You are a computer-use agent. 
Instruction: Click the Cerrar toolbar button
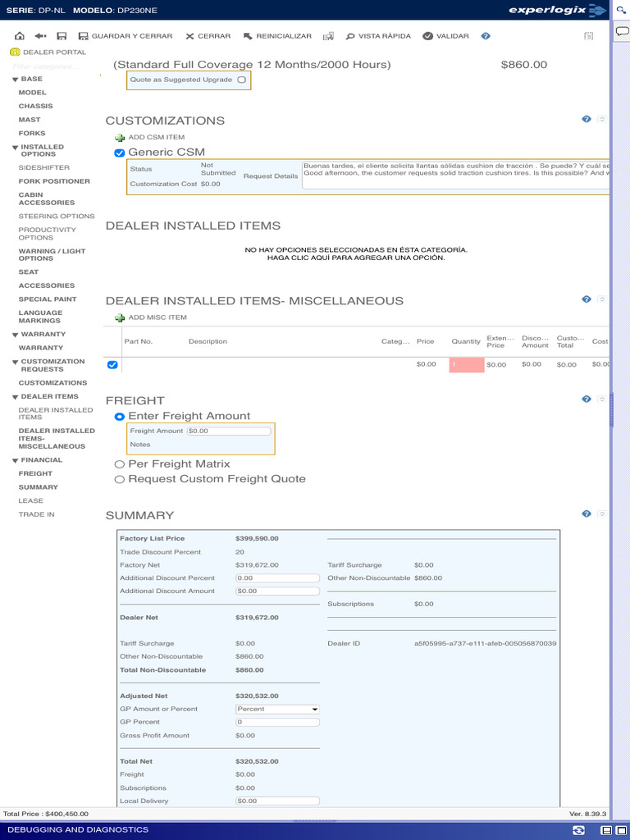208,36
